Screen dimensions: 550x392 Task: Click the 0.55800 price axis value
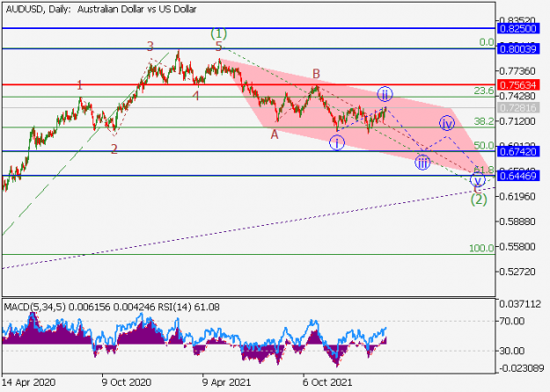click(518, 247)
